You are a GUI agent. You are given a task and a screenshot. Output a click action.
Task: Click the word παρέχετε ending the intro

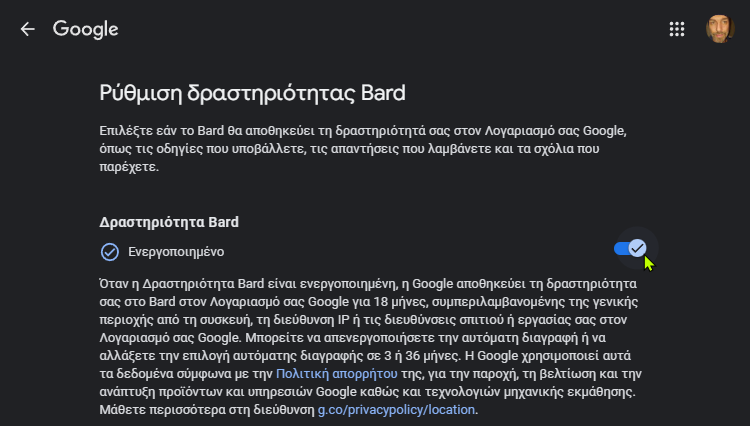(129, 167)
